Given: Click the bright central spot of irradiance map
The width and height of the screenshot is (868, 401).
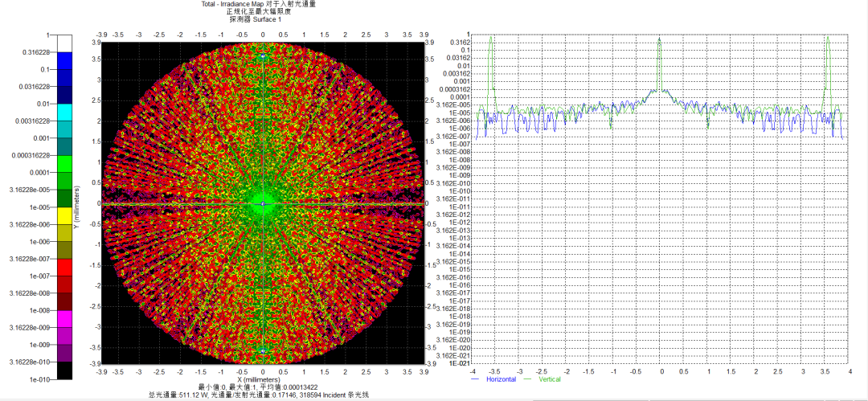Looking at the screenshot, I should [263, 204].
